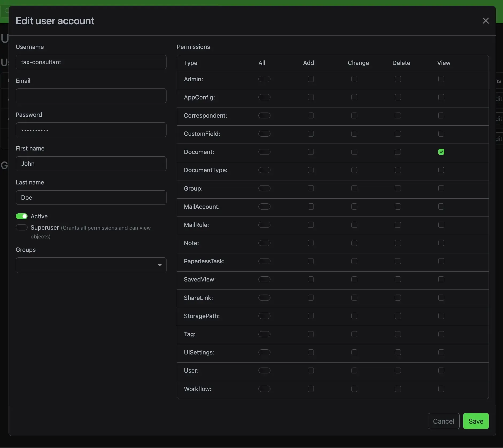Check View permission for DocumentType
Image resolution: width=503 pixels, height=448 pixels.
coord(441,170)
